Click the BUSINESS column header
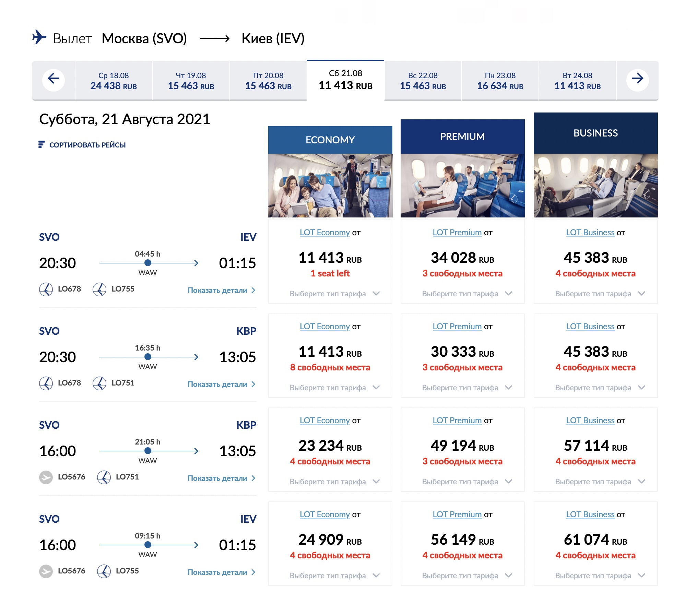 [596, 133]
